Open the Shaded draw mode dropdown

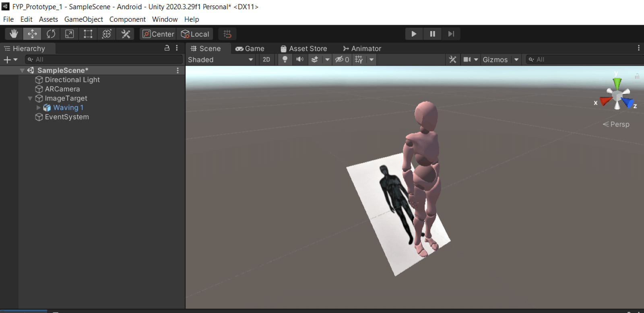pos(221,60)
